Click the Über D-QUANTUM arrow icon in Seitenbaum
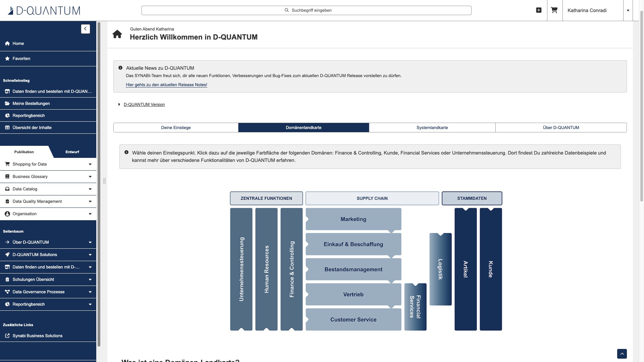This screenshot has height=362, width=644. [x=7, y=242]
